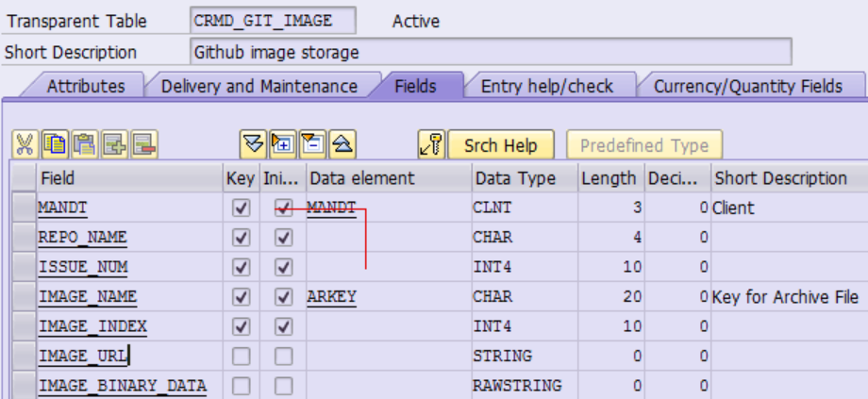Click the Short Description column header

tap(789, 178)
